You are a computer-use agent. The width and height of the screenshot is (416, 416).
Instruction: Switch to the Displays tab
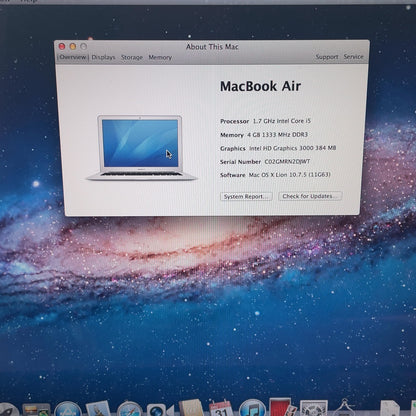[x=103, y=57]
